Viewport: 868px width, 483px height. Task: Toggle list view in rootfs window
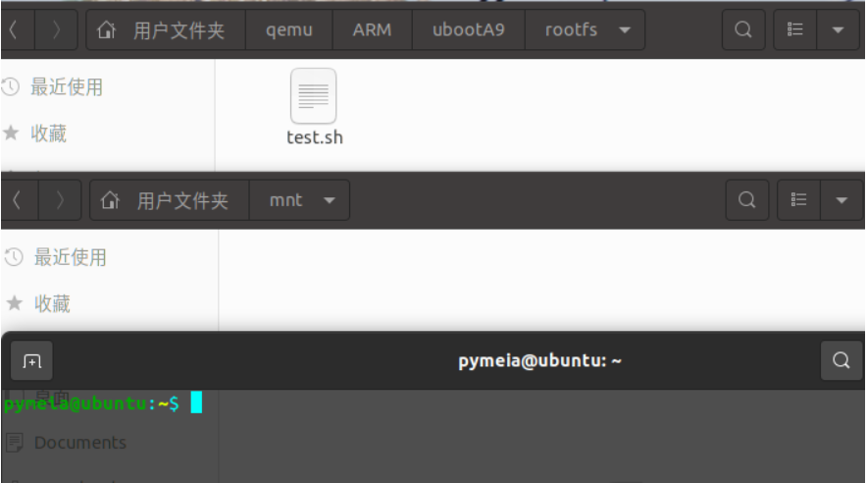[794, 29]
